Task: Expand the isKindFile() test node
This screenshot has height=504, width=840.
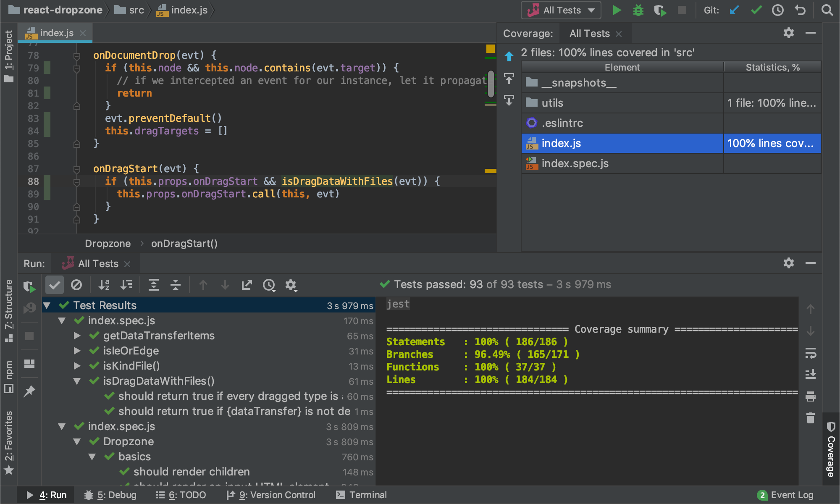Action: 77,366
